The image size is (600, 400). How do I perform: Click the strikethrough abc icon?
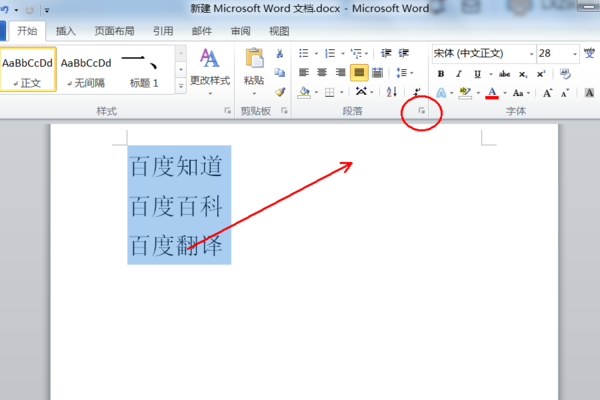pyautogui.click(x=504, y=74)
